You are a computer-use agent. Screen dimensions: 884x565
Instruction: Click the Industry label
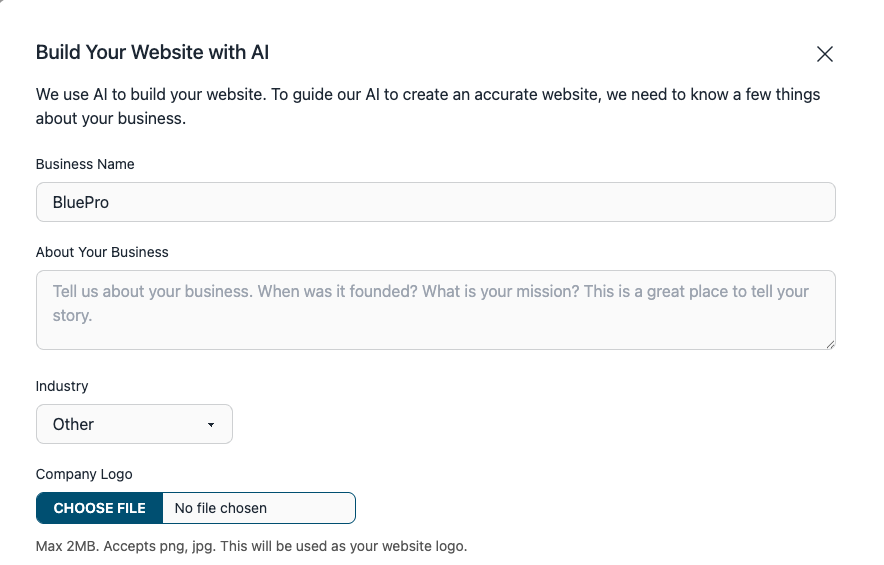[x=62, y=386]
